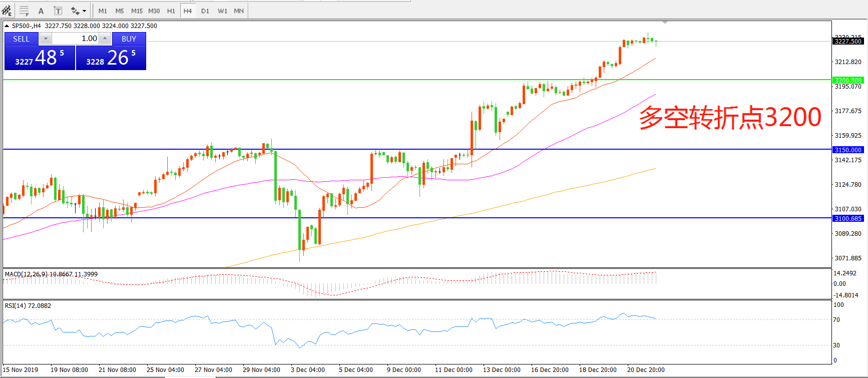Image resolution: width=868 pixels, height=378 pixels.
Task: Select the Text Label tool
Action: tap(58, 11)
